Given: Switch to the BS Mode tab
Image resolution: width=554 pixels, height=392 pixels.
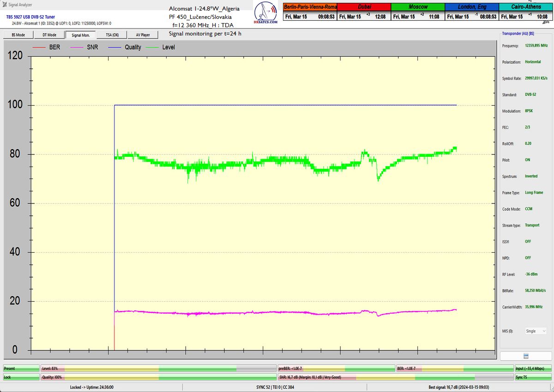Looking at the screenshot, I should pos(18,35).
